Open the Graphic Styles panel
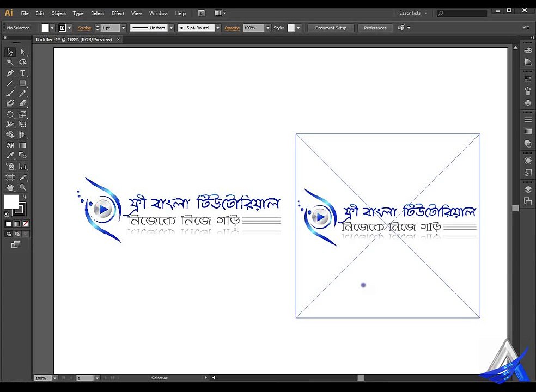Image resolution: width=536 pixels, height=392 pixels. 528,173
